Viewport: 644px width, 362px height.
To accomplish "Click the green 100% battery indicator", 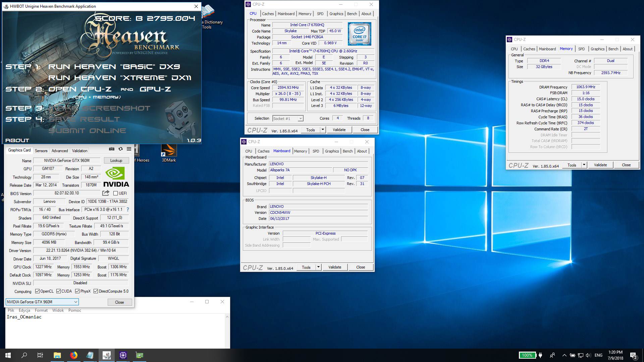I will (x=527, y=355).
